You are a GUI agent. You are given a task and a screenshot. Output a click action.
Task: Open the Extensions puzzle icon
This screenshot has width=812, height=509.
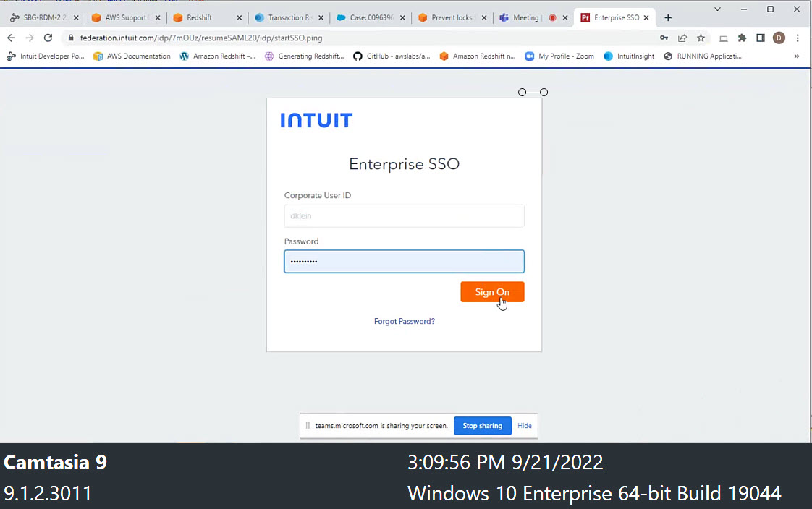point(742,38)
